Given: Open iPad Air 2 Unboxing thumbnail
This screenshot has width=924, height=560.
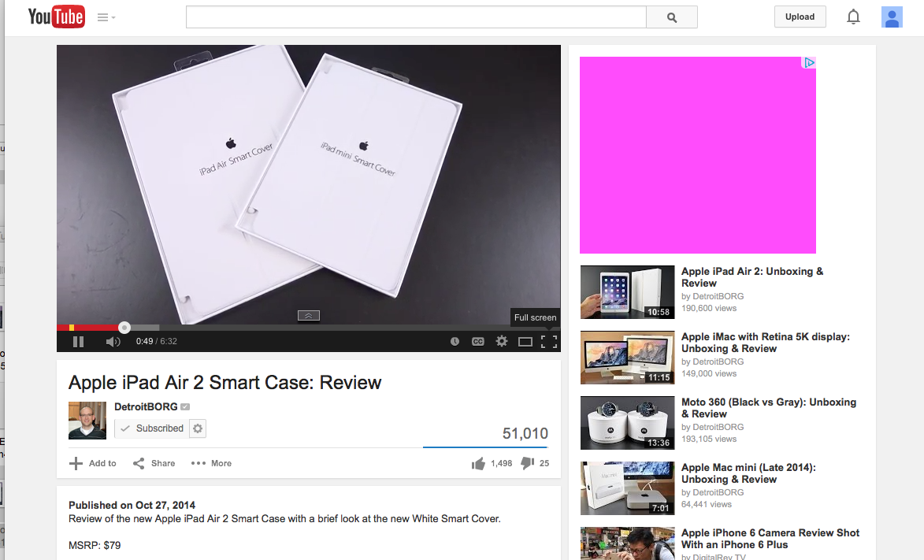Looking at the screenshot, I should click(x=628, y=291).
